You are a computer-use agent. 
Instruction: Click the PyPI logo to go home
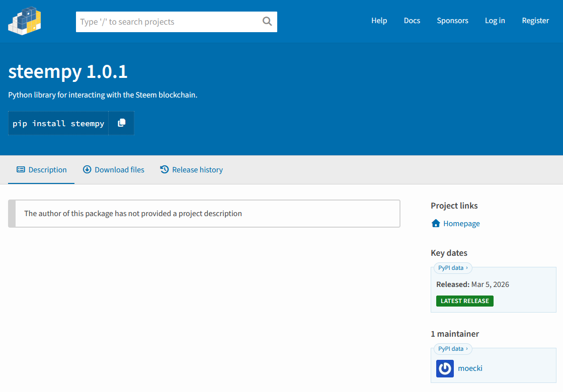click(25, 21)
